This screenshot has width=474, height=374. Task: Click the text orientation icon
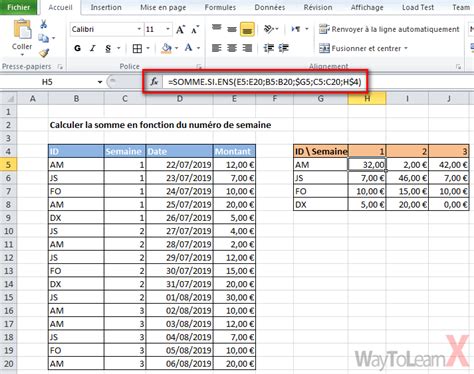click(268, 29)
